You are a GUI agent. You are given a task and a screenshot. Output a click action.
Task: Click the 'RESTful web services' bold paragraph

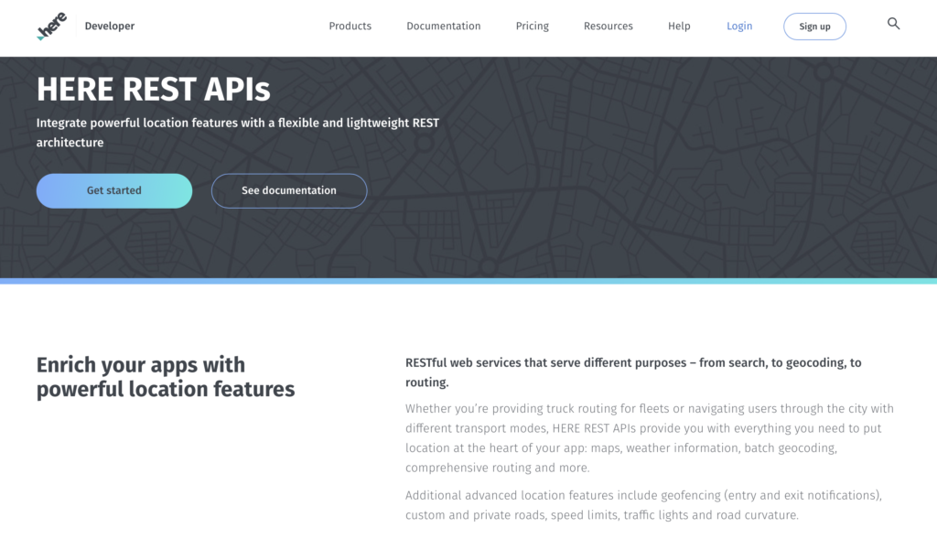(x=633, y=372)
